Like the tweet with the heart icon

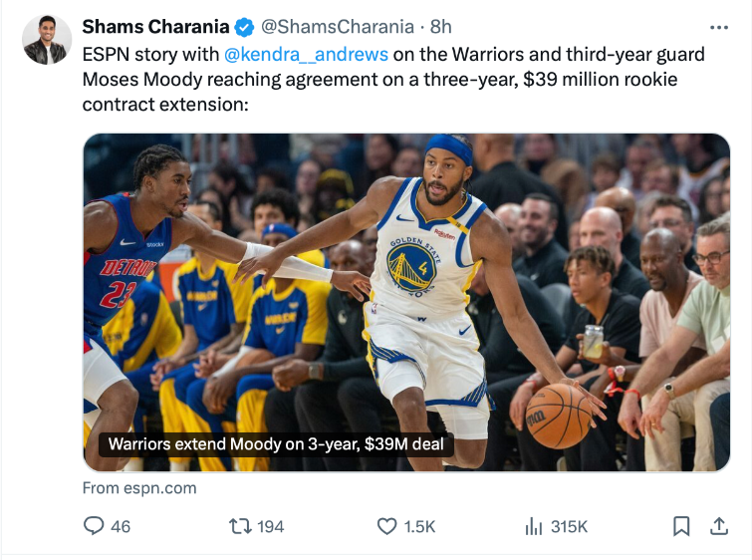(x=387, y=526)
